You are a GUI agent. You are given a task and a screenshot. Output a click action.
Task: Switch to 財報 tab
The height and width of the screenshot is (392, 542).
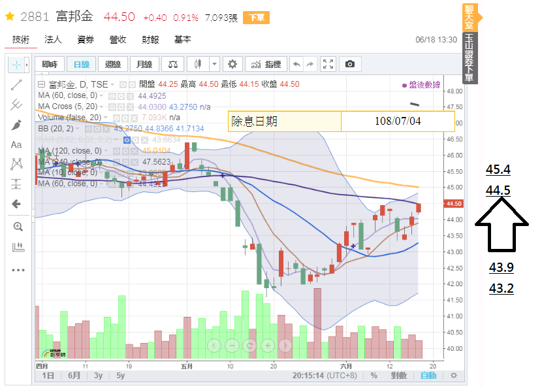coord(150,40)
